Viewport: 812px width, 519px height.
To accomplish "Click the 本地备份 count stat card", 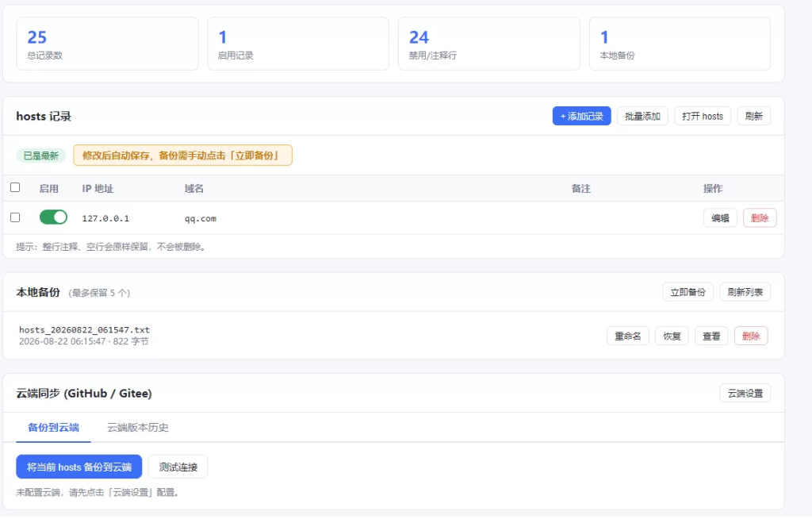I will coord(680,44).
